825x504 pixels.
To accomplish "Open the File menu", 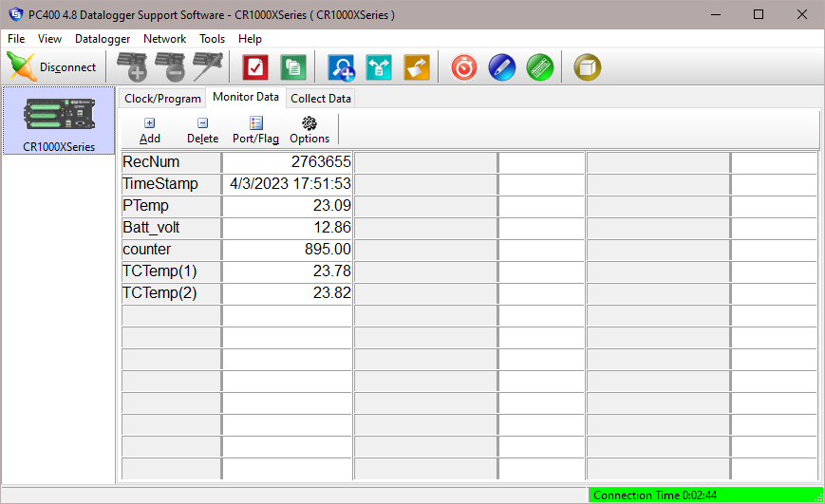I will tap(16, 39).
